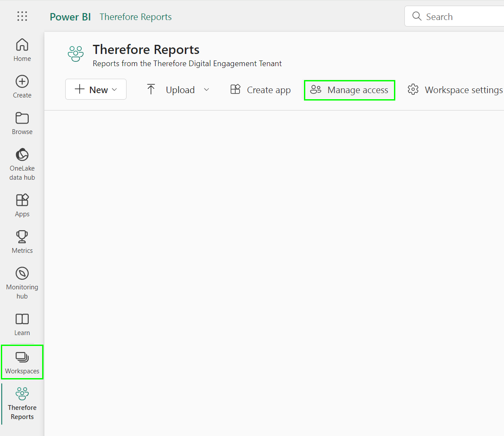Open the Workspaces pane
This screenshot has width=504, height=436.
pos(22,362)
